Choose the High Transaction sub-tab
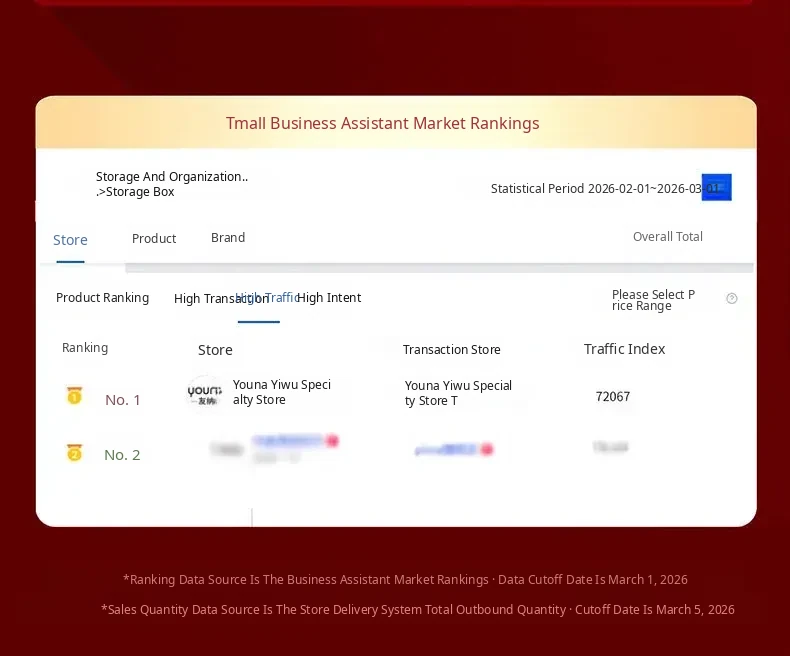Screen dimensions: 790x656 tap(221, 298)
